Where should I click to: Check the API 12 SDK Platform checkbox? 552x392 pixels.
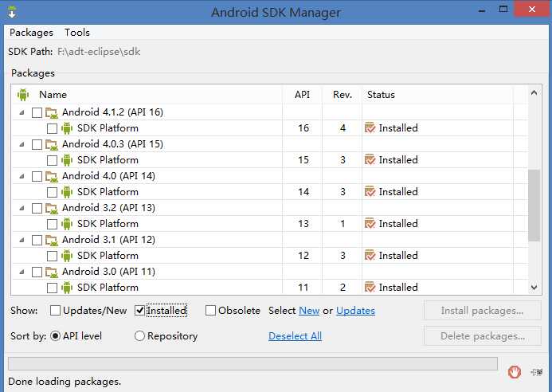click(x=52, y=256)
